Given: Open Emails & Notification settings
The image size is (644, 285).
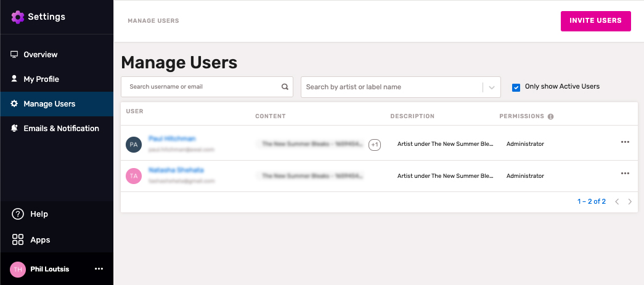Looking at the screenshot, I should (61, 129).
